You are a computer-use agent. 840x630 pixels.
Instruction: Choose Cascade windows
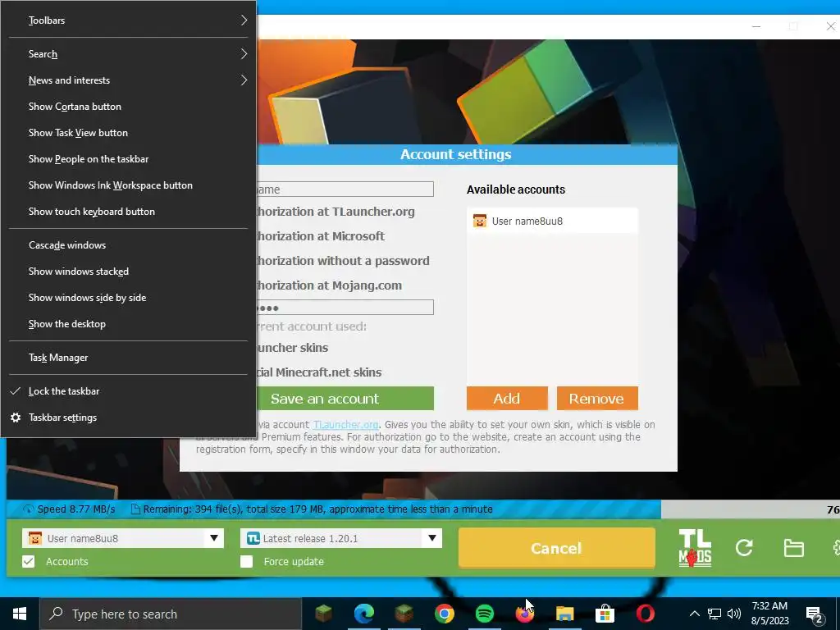pos(129,245)
